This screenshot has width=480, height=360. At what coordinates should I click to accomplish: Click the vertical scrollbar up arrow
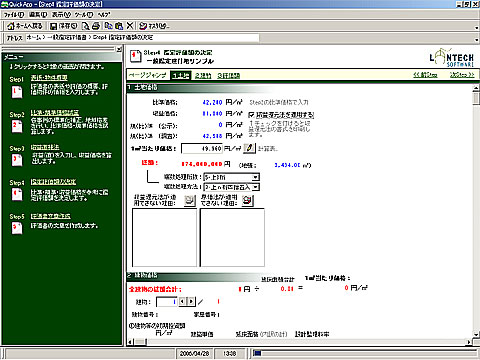476,88
